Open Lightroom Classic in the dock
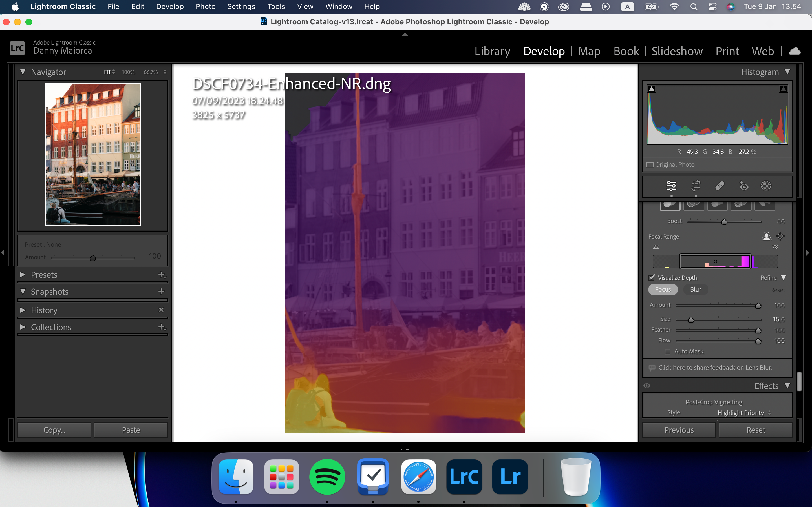 pyautogui.click(x=464, y=476)
